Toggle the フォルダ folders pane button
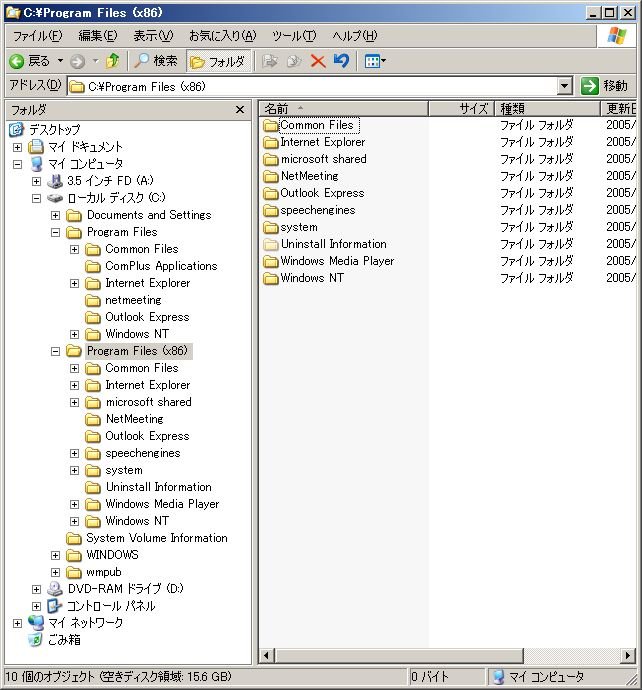 [218, 61]
